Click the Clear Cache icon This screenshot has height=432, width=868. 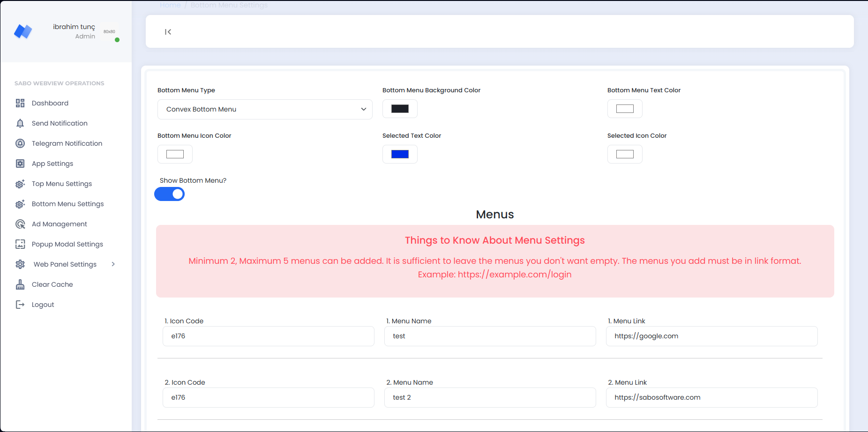tap(20, 284)
